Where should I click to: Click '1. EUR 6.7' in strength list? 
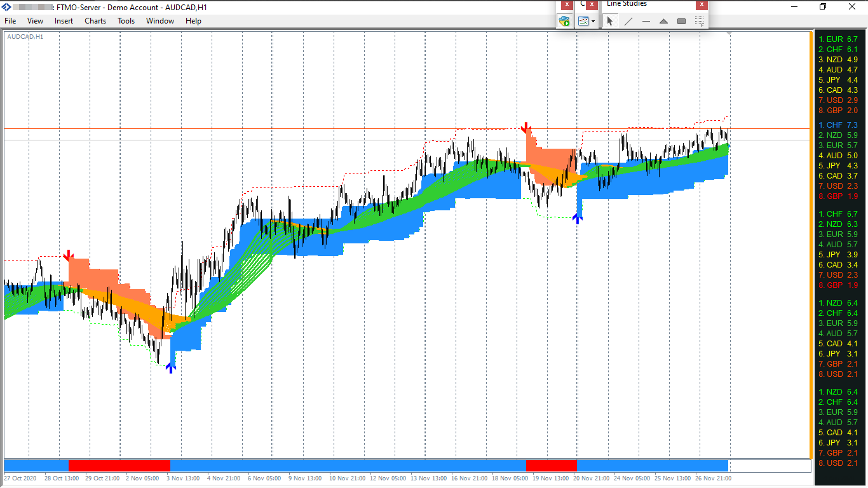click(838, 39)
